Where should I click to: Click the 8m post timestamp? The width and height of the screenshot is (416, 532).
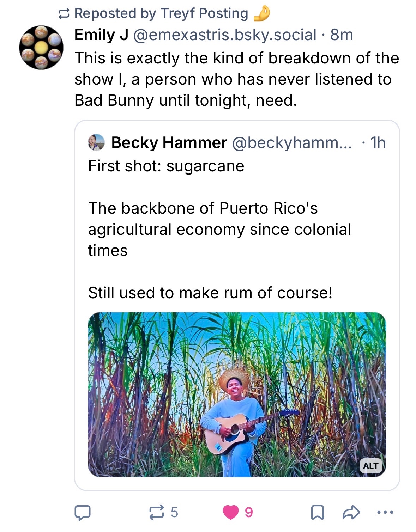click(342, 35)
